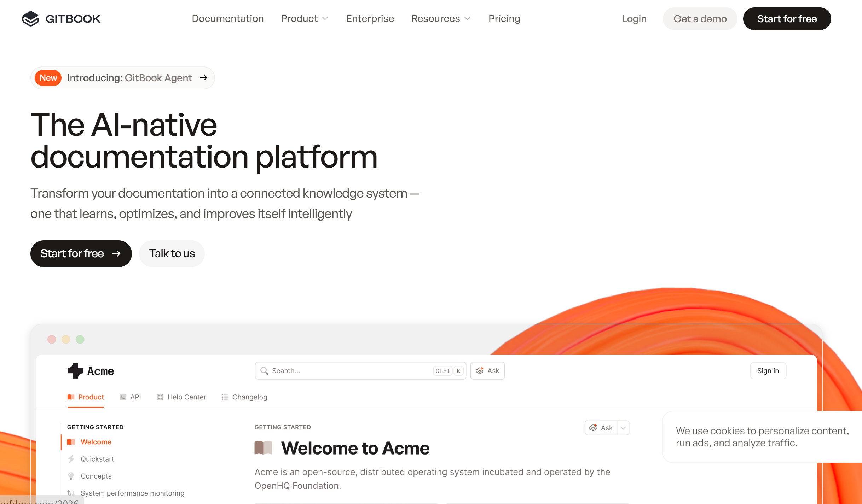Click the Ctrl K shortcut hint in search
This screenshot has height=504, width=862.
coord(448,371)
